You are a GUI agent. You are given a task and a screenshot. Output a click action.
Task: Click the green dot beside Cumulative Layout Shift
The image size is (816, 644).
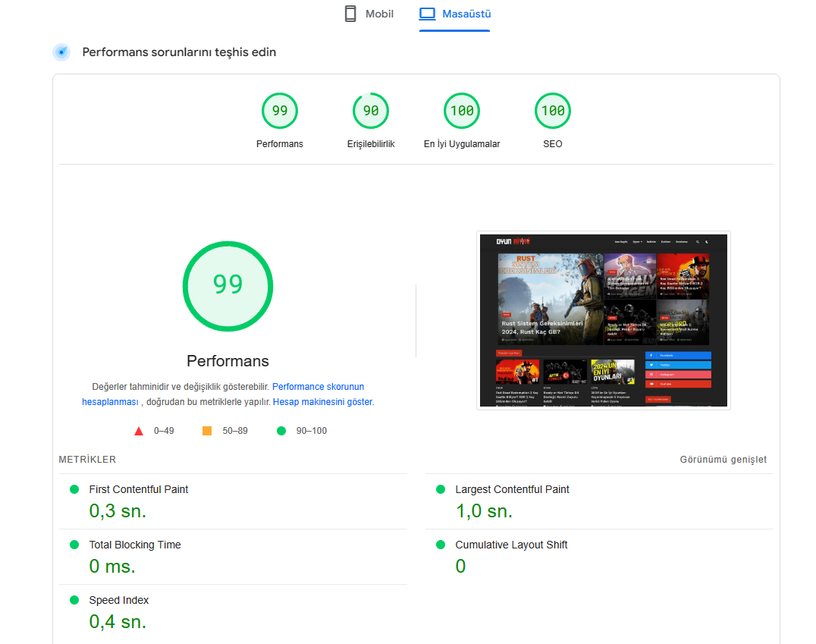[x=441, y=545]
